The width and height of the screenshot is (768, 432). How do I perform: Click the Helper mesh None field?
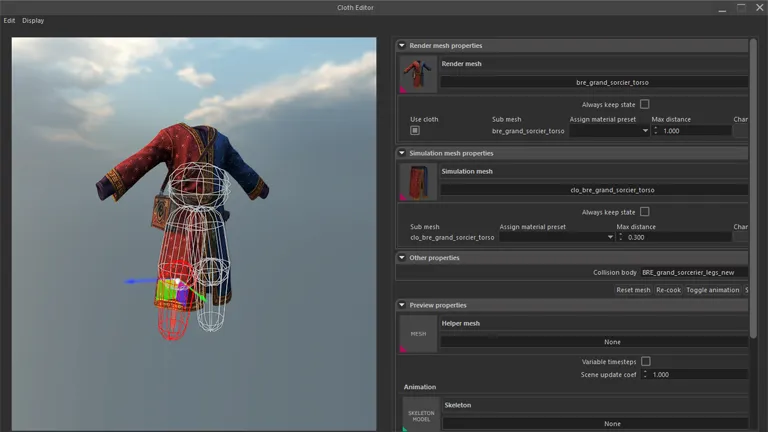[594, 342]
